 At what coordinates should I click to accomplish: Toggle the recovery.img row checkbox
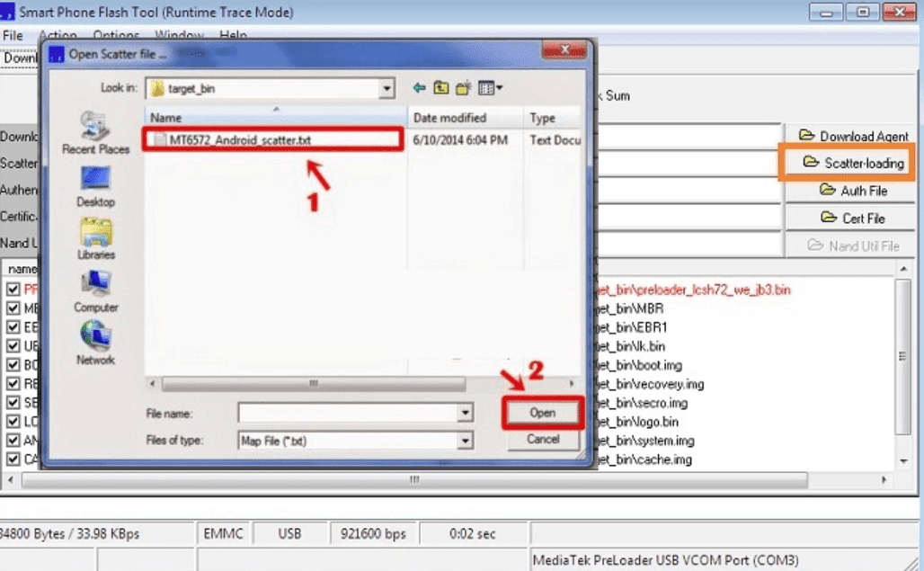(13, 384)
